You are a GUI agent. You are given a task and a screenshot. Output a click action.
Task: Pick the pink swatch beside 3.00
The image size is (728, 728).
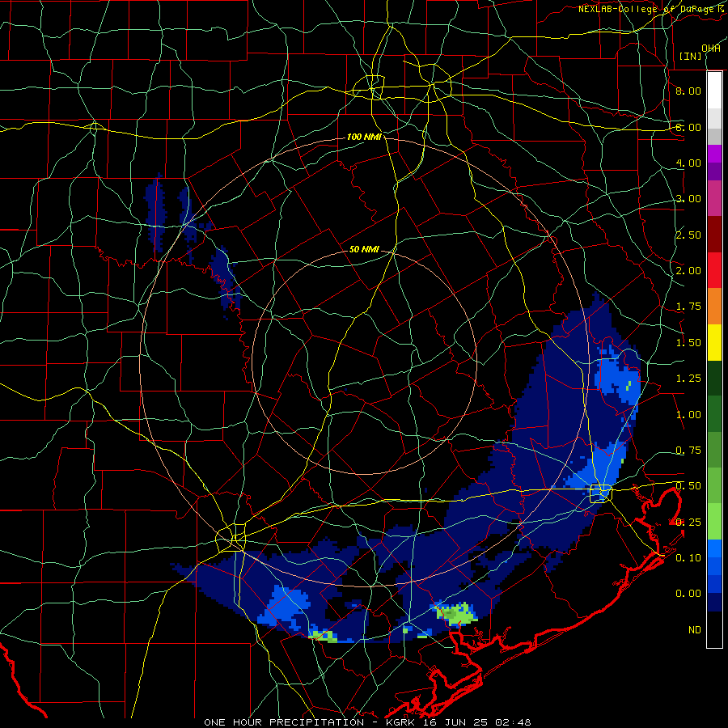(x=714, y=198)
